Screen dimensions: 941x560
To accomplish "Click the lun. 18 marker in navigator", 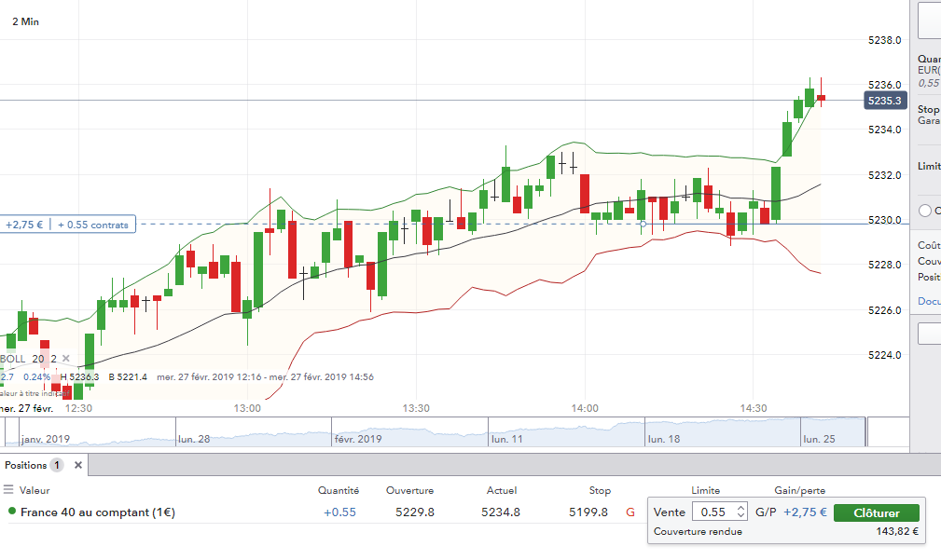I will pos(664,439).
